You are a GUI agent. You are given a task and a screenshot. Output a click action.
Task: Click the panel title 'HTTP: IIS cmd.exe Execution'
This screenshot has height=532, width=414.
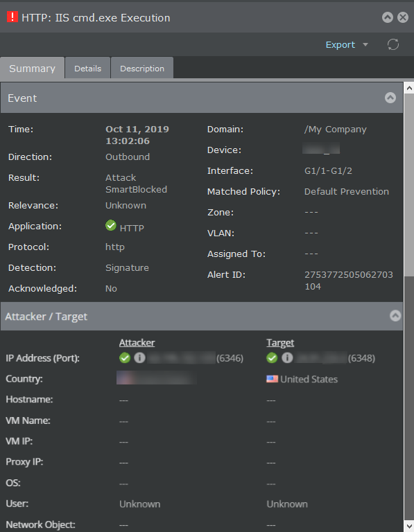tap(96, 17)
